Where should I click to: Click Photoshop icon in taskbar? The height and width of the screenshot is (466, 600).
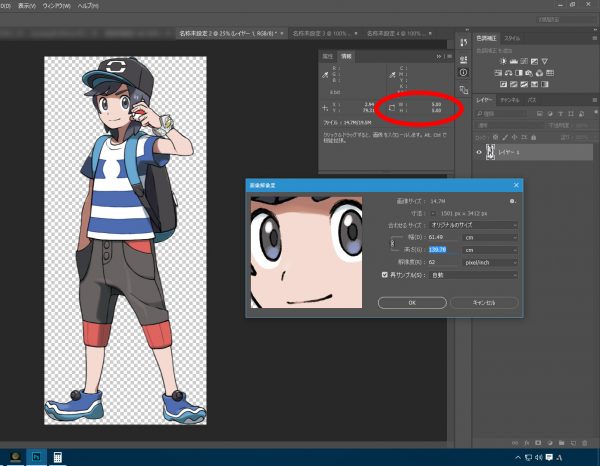[x=36, y=457]
